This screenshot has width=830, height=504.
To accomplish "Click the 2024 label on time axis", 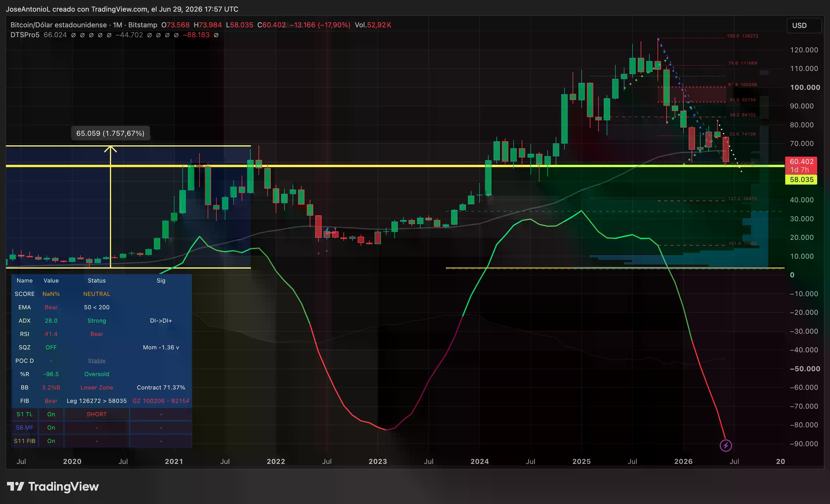I will (x=480, y=462).
